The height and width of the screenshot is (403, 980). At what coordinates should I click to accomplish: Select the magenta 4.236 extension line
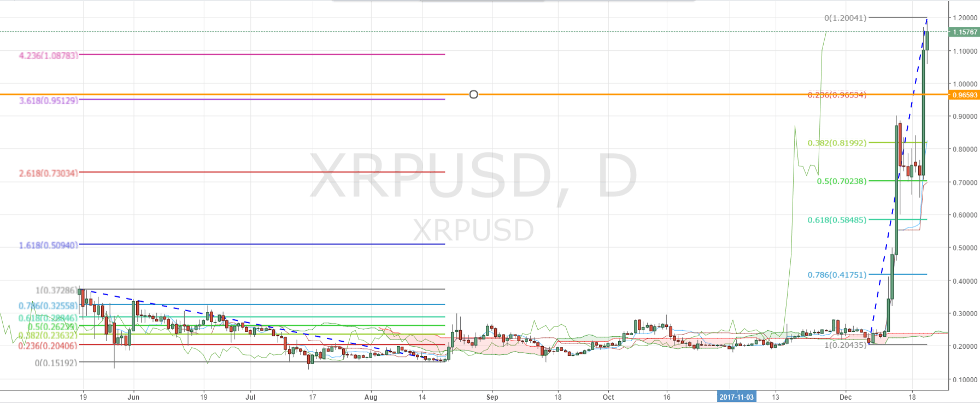pyautogui.click(x=262, y=54)
